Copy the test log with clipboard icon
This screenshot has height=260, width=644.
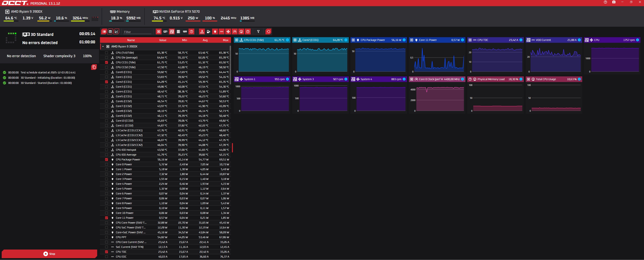(94, 67)
